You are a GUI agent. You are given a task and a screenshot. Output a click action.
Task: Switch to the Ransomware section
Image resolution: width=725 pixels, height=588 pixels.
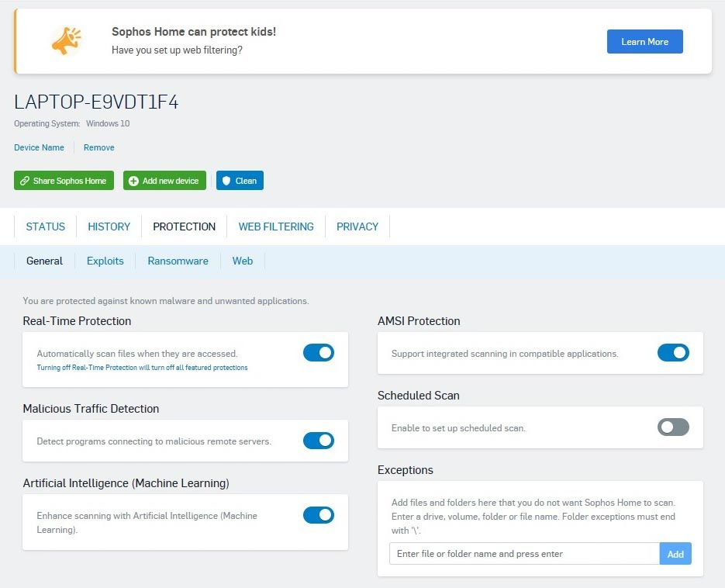[178, 261]
